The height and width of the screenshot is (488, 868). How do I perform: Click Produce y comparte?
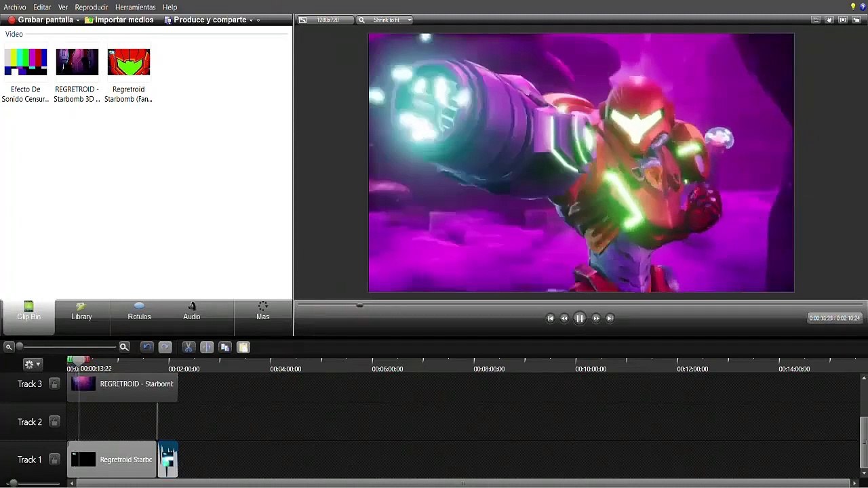point(205,20)
